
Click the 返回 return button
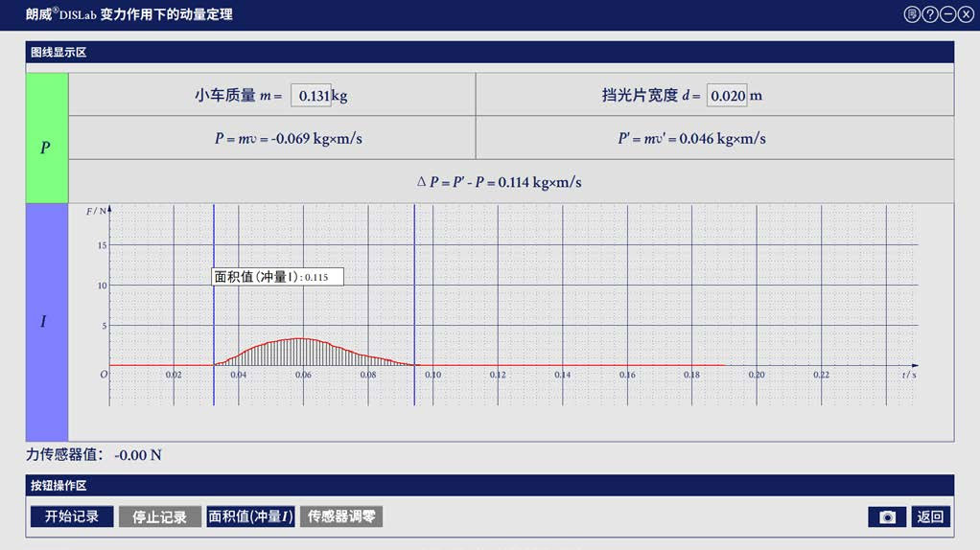[x=930, y=517]
